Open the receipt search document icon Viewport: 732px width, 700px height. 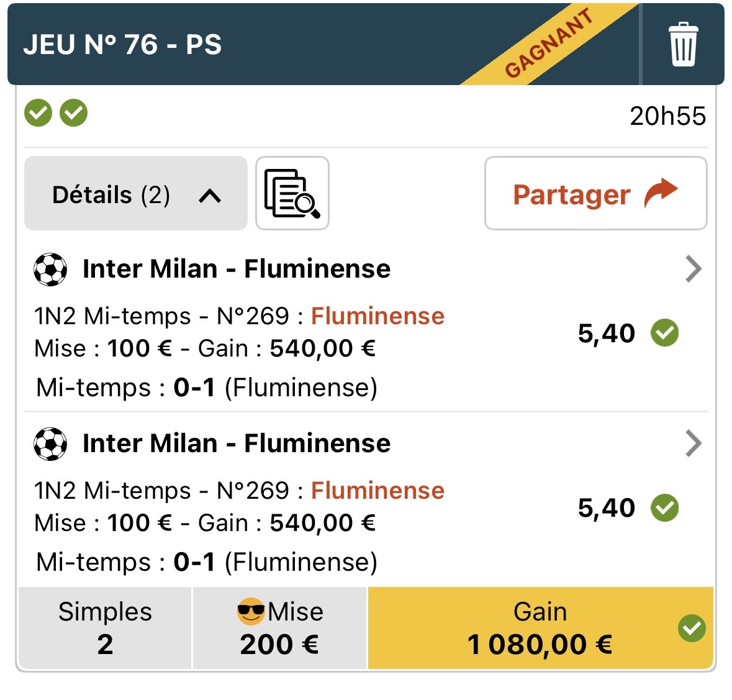click(x=292, y=193)
